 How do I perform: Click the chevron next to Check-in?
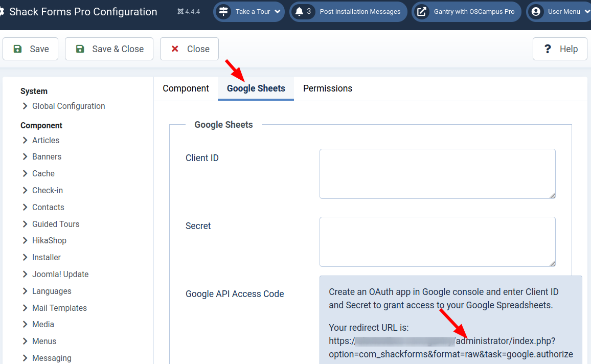(25, 190)
